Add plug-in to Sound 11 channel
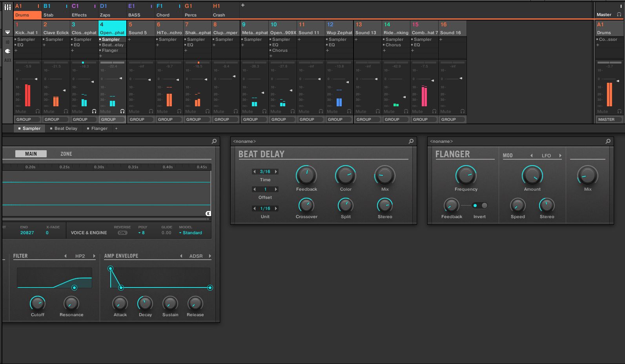Image resolution: width=625 pixels, height=364 pixels. click(299, 39)
